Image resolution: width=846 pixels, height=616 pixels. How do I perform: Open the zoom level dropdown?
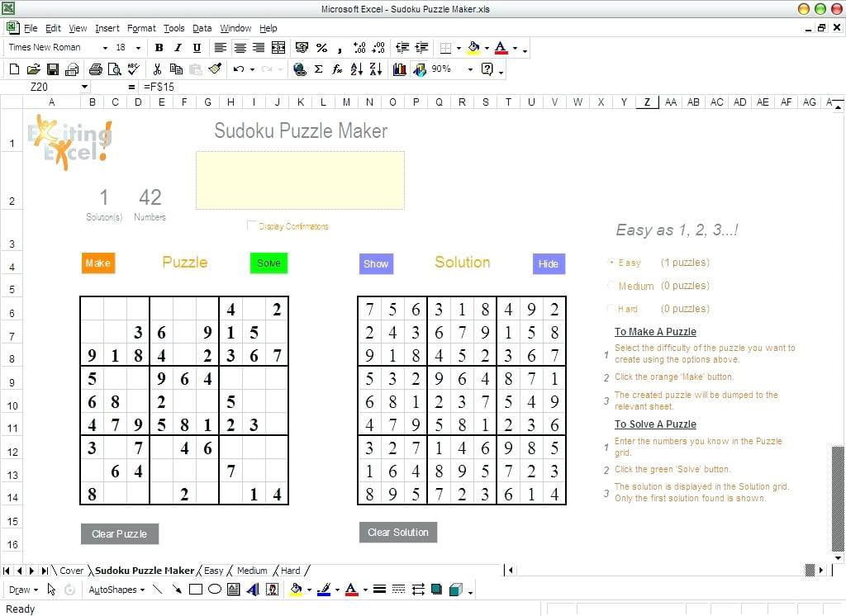coord(468,69)
